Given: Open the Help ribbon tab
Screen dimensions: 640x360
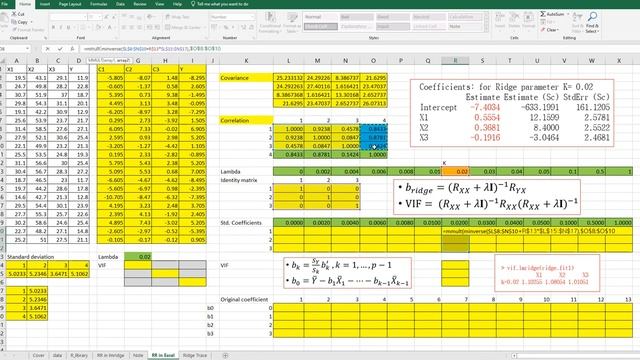Looking at the screenshot, I should 177,4.
